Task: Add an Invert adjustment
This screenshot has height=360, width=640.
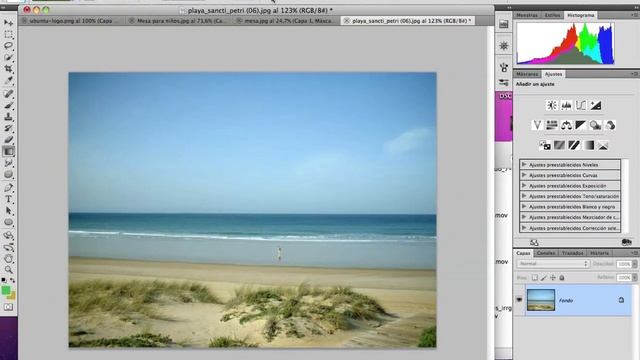Action: (544, 145)
